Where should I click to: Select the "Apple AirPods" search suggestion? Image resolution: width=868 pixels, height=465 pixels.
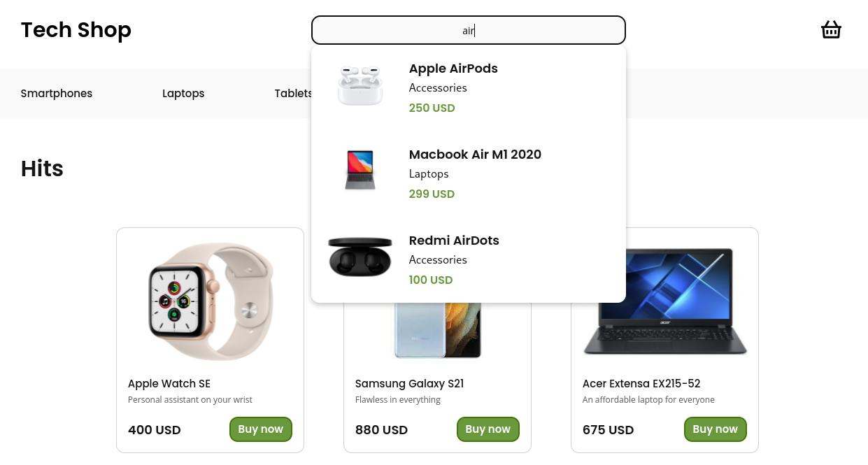click(x=453, y=69)
